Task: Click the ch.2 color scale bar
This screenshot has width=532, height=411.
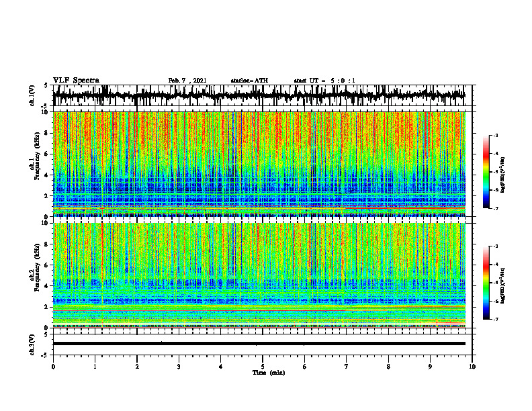Action: [x=486, y=283]
